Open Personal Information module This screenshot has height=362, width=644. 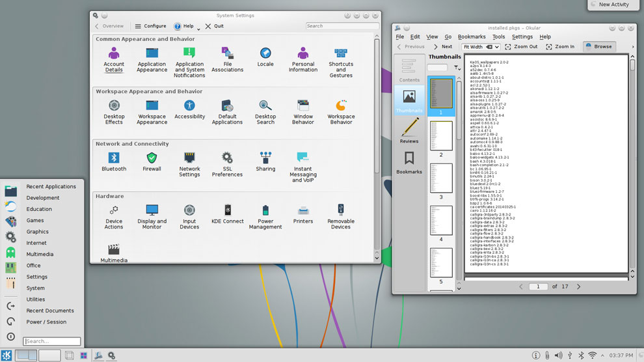click(x=303, y=60)
